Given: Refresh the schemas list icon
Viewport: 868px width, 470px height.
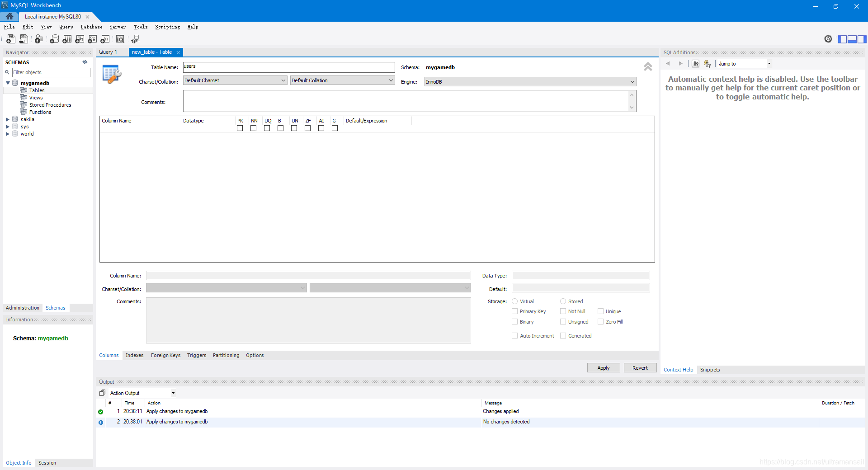Looking at the screenshot, I should coord(85,62).
